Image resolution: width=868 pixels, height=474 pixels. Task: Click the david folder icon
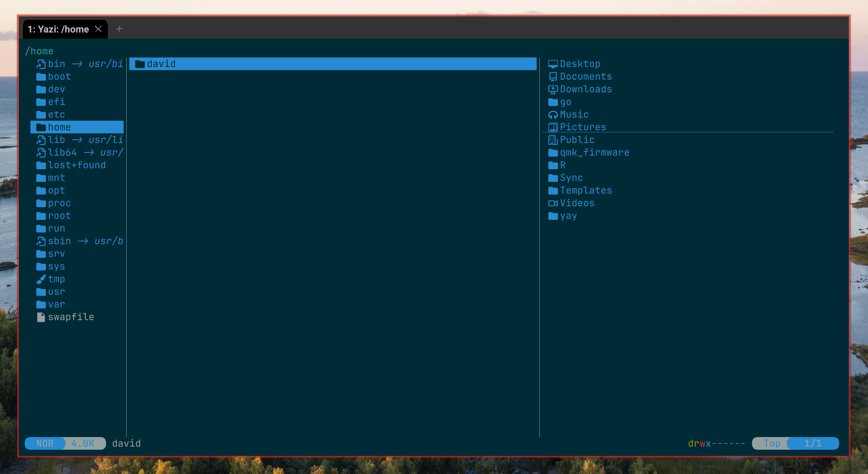point(140,64)
